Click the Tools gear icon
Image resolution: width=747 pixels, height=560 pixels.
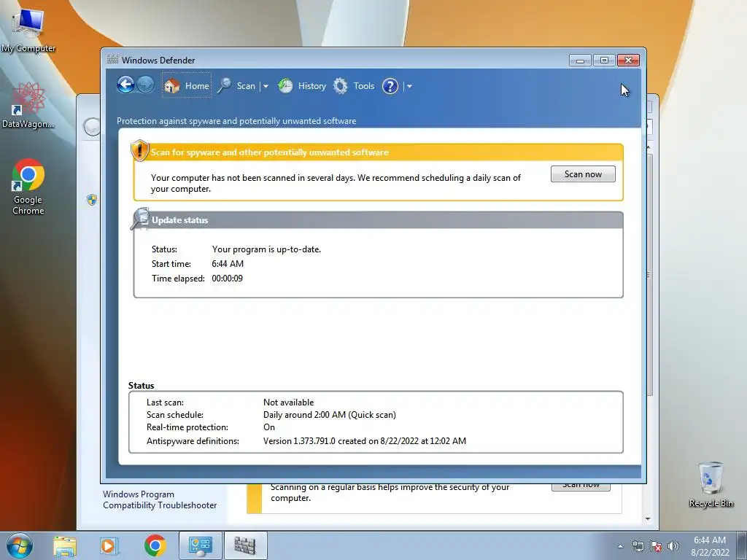coord(340,86)
